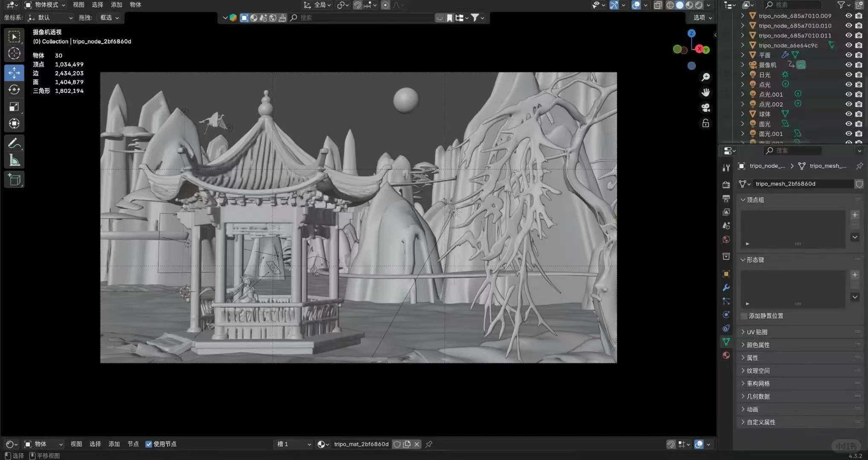Select the Rotate tool

pos(14,89)
